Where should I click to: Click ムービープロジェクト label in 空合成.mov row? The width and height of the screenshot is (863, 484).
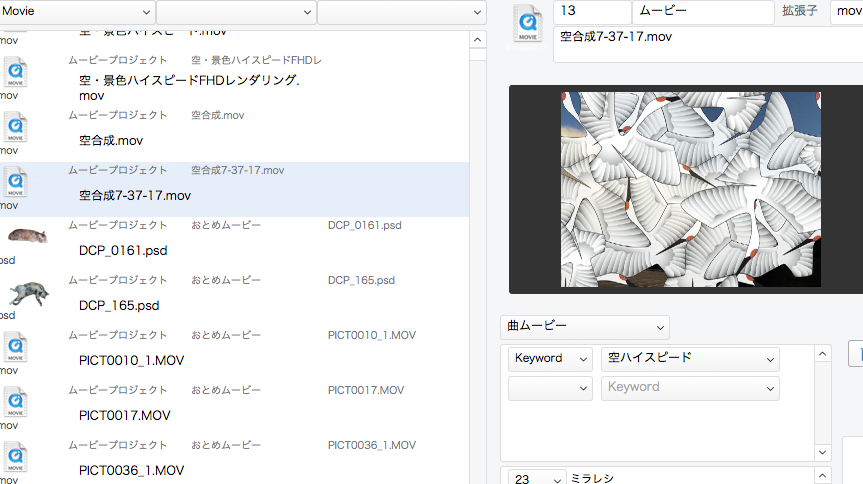(117, 115)
